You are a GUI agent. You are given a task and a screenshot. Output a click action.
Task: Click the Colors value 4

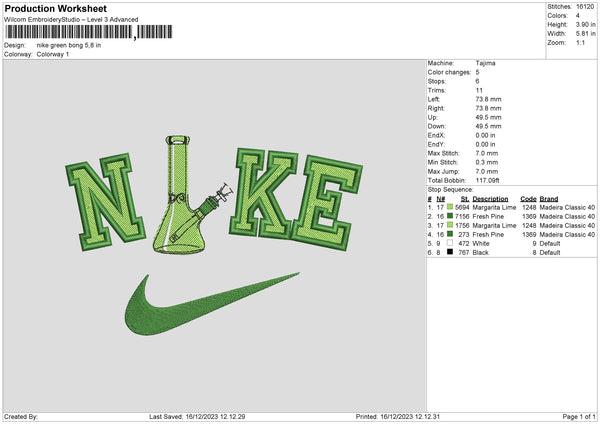pyautogui.click(x=578, y=16)
